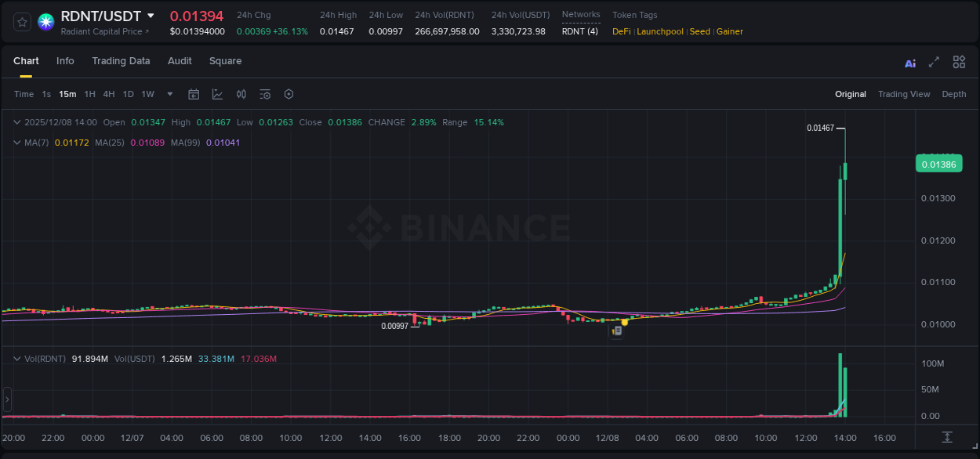
Task: Open chart settings hexagon icon
Action: coord(289,94)
